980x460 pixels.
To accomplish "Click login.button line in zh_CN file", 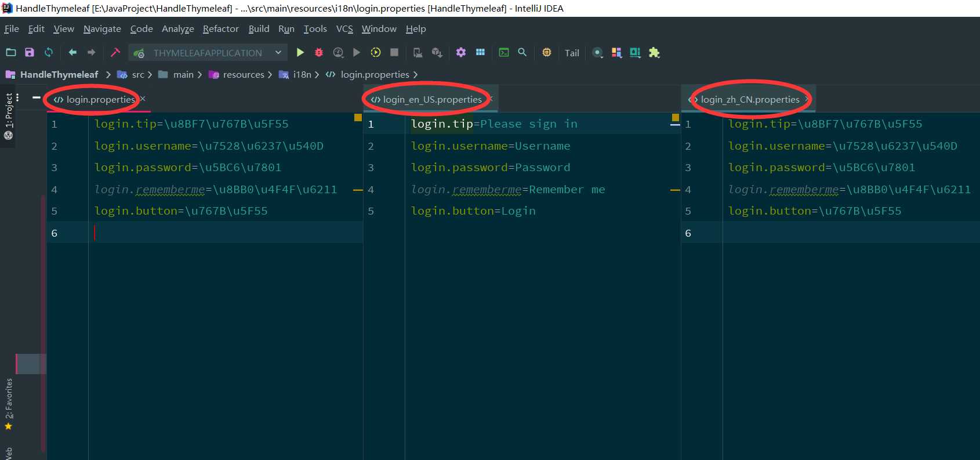I will (x=815, y=211).
